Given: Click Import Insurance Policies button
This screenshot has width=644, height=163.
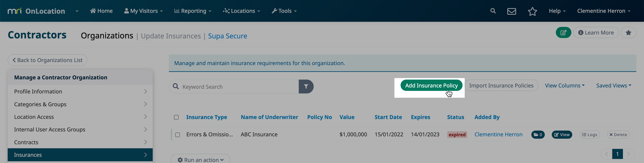Looking at the screenshot, I should (x=501, y=86).
